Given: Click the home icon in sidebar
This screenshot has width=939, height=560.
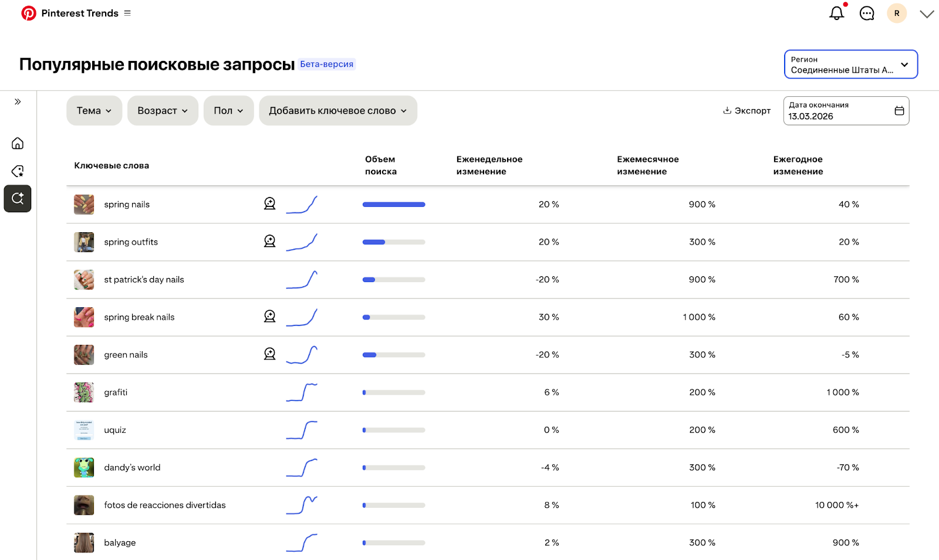Looking at the screenshot, I should click(x=18, y=143).
